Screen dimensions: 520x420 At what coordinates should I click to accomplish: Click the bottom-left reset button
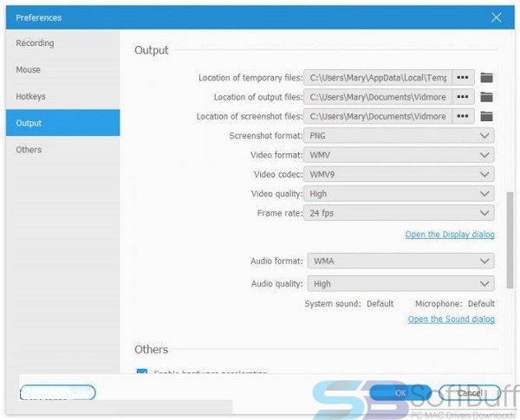click(x=58, y=393)
